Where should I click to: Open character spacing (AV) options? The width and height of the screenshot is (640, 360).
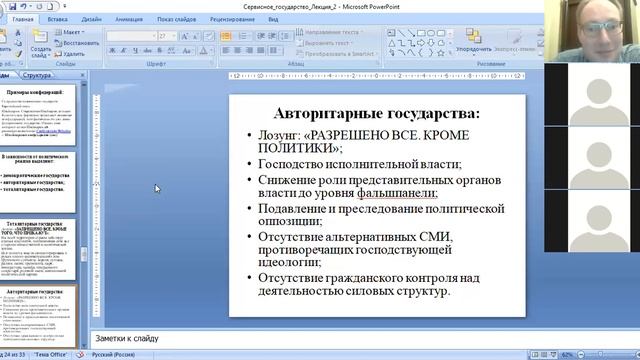pyautogui.click(x=172, y=51)
